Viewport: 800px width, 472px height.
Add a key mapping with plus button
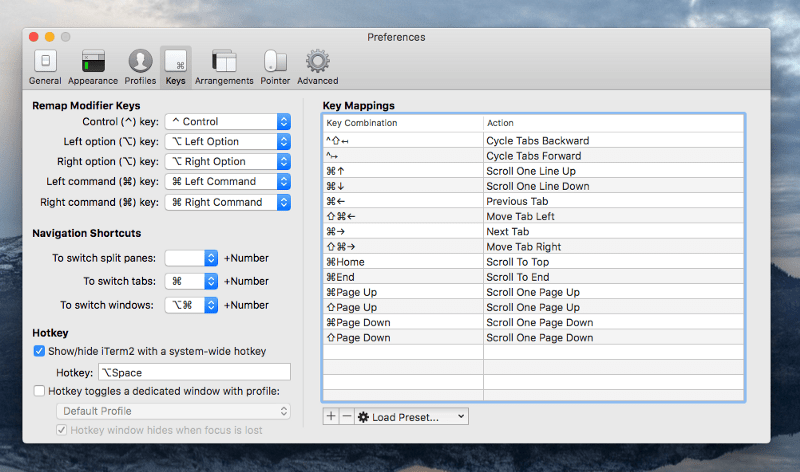coord(331,416)
